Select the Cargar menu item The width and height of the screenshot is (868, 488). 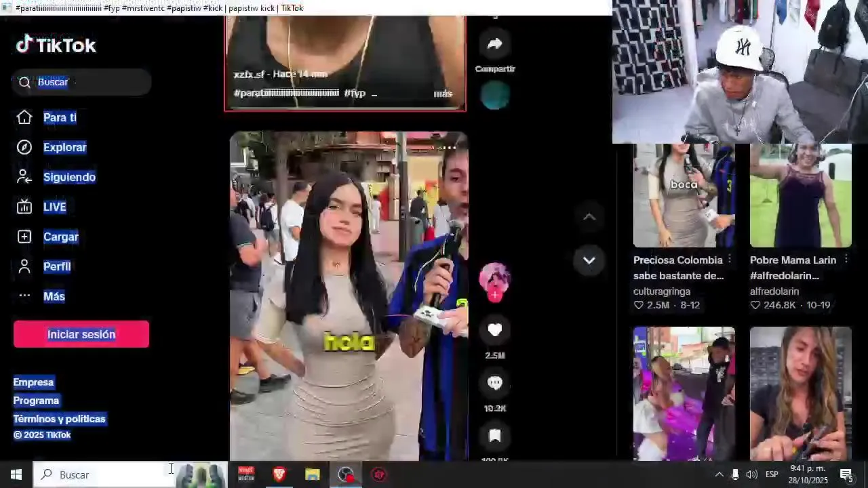click(x=61, y=237)
